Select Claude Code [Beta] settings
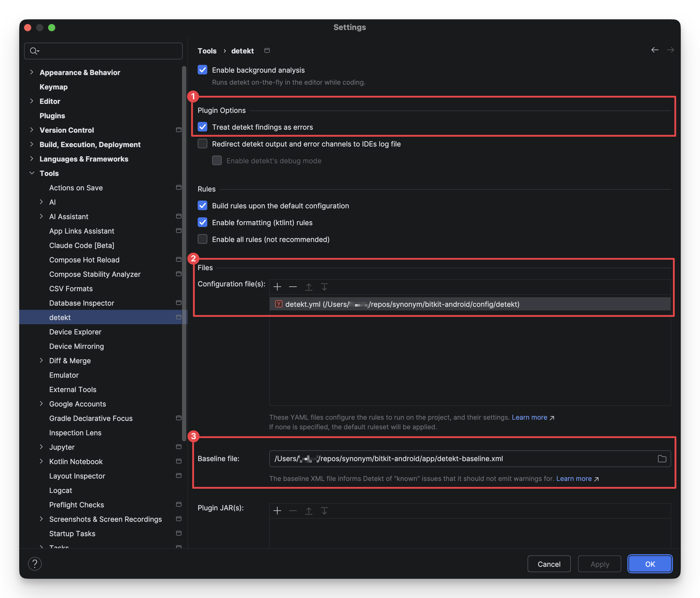 pyautogui.click(x=82, y=245)
